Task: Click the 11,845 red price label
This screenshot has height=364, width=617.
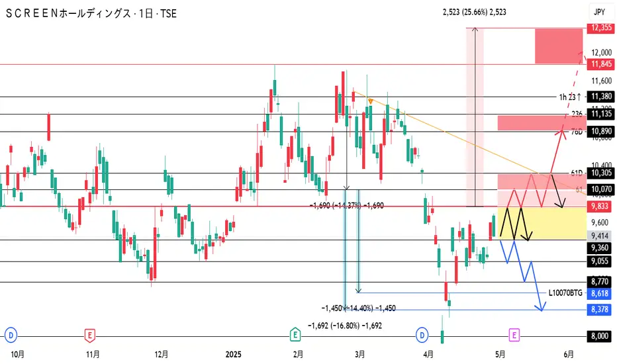Action: (x=601, y=64)
